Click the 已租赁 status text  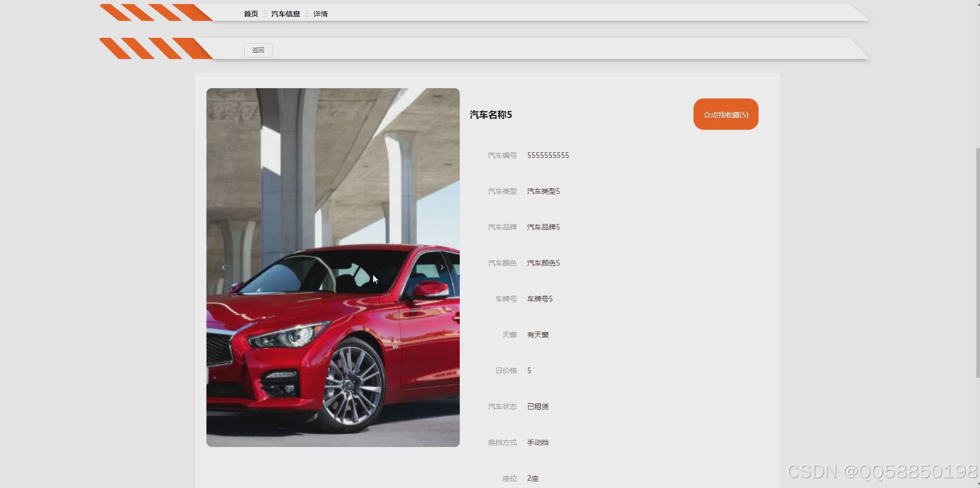tap(537, 406)
